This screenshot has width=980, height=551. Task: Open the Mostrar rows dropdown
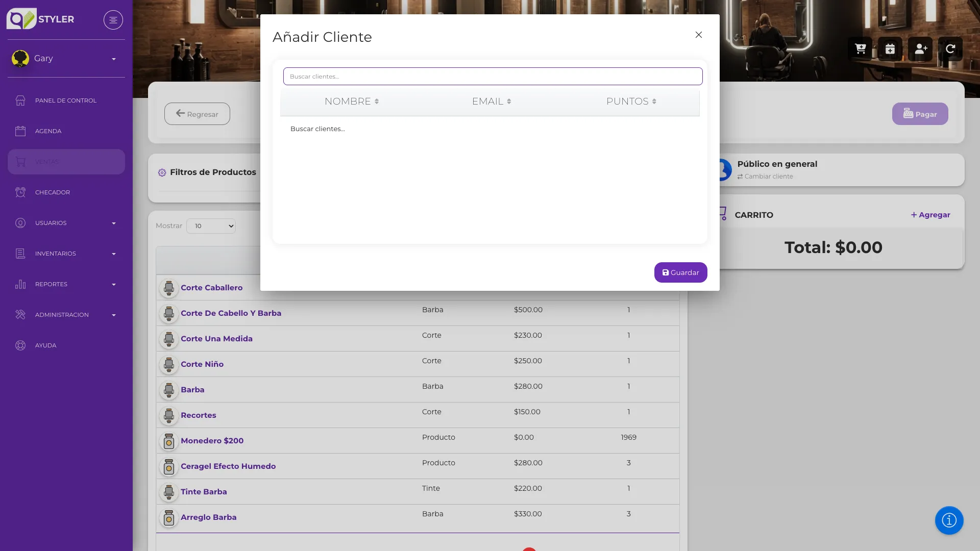(x=211, y=226)
